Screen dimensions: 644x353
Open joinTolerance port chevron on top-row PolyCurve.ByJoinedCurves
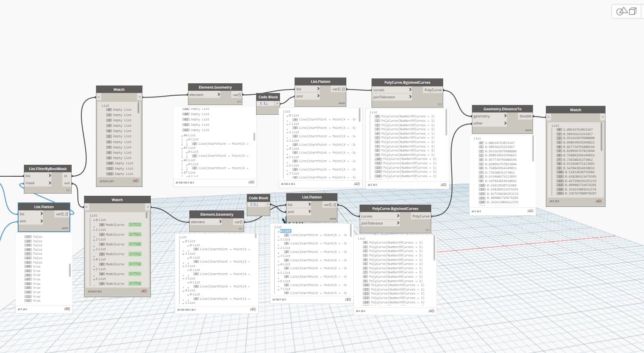410,97
